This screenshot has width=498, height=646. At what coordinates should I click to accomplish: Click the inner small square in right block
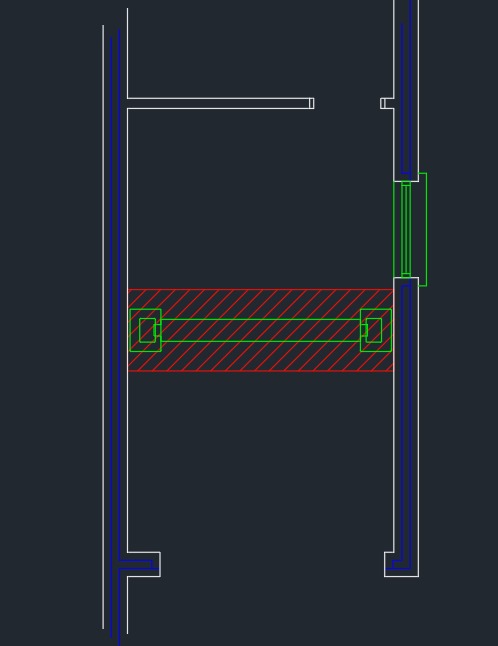374,330
